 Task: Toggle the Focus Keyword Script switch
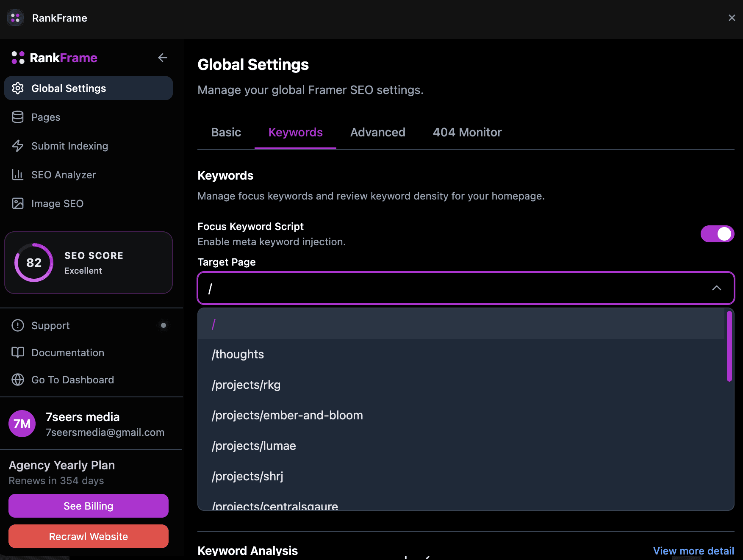[717, 234]
